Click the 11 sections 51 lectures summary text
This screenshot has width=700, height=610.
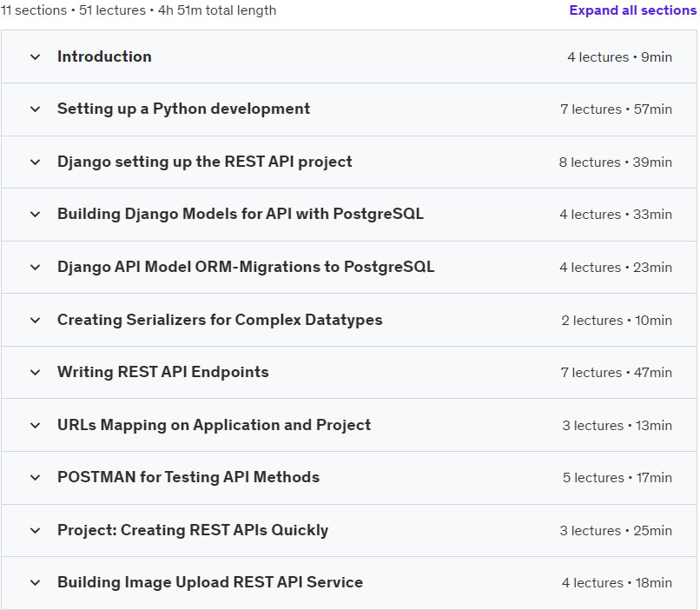[x=138, y=10]
